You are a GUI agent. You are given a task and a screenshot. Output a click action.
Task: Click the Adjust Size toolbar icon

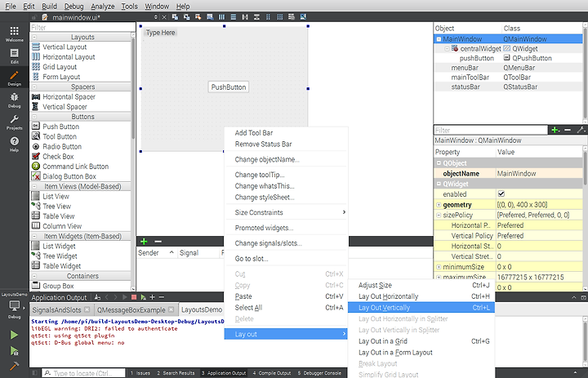[303, 17]
